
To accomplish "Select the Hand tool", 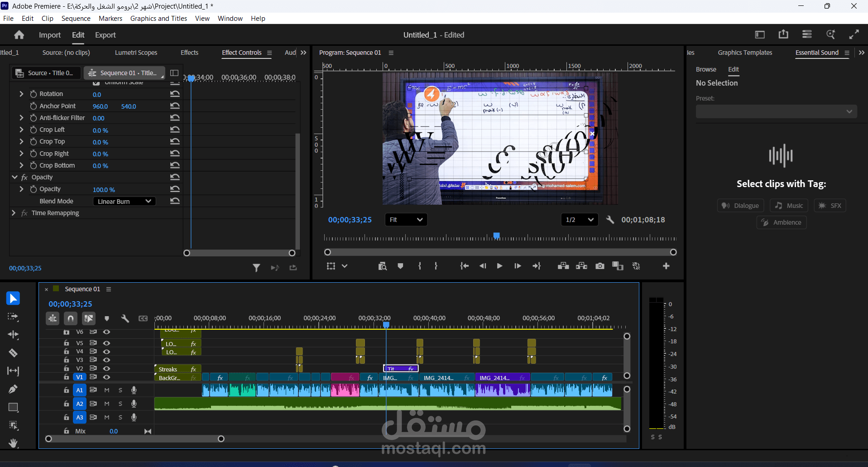I will (x=13, y=443).
